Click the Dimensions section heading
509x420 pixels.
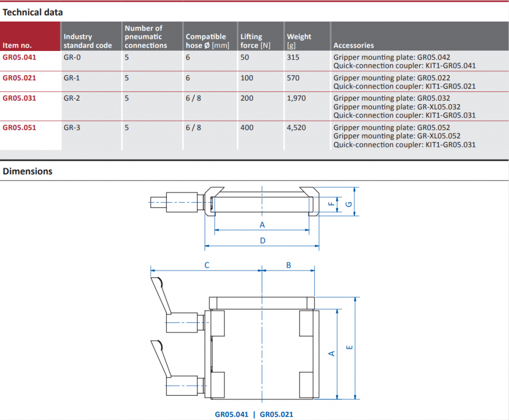(28, 171)
